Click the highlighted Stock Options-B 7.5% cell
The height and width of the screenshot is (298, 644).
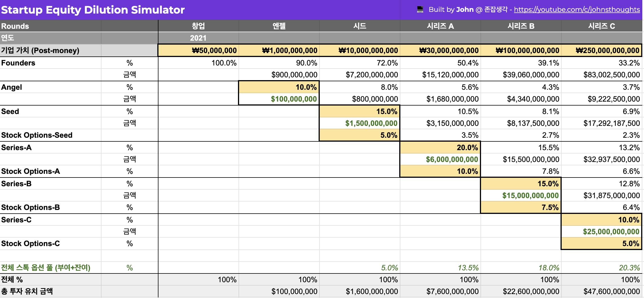point(521,207)
